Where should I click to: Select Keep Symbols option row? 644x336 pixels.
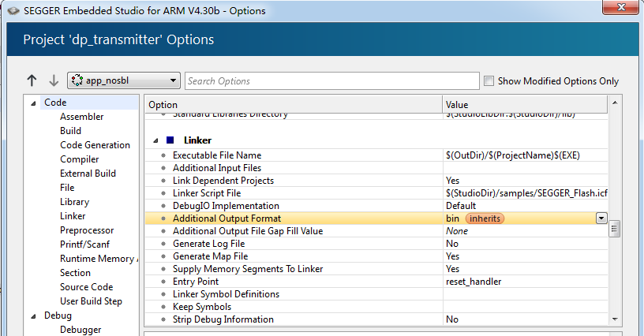pyautogui.click(x=376, y=307)
